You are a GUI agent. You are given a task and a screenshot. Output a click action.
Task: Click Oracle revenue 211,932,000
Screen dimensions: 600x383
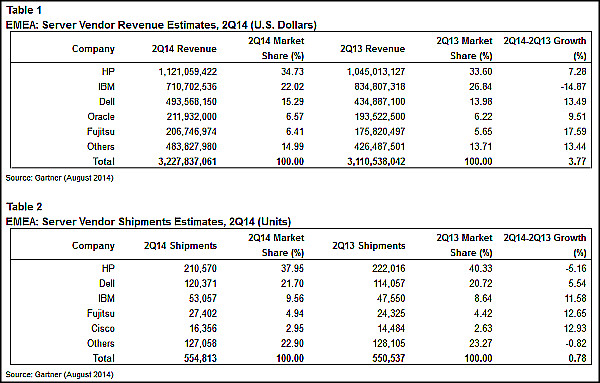[x=191, y=116]
